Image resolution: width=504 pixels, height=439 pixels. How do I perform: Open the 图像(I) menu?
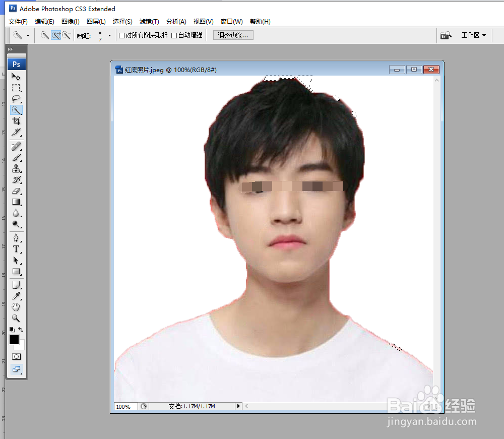coord(71,22)
